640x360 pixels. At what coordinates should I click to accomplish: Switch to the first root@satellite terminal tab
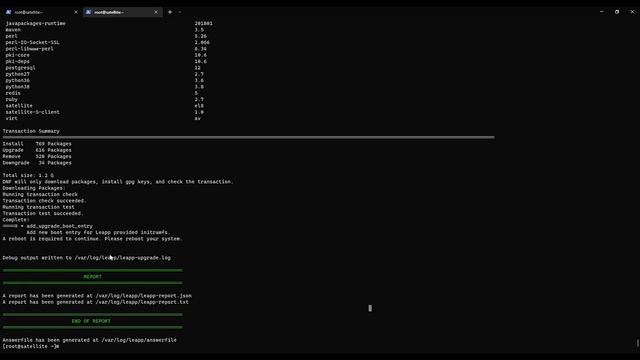point(41,12)
